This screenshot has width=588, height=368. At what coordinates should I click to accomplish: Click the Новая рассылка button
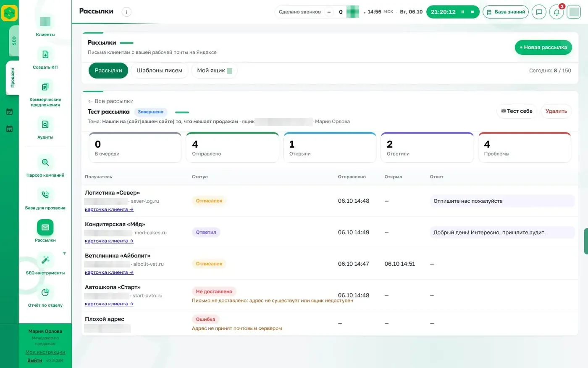(x=543, y=47)
